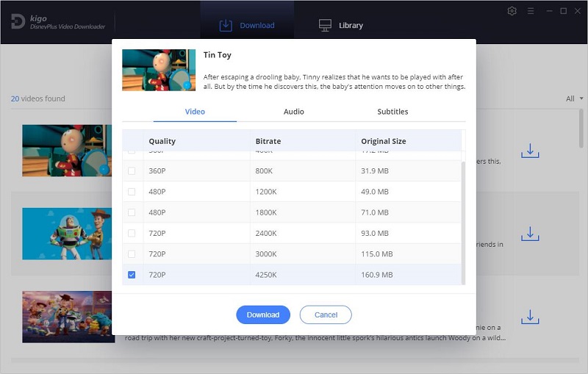
Task: Click the 20 videos found label
Action: pyautogui.click(x=38, y=98)
